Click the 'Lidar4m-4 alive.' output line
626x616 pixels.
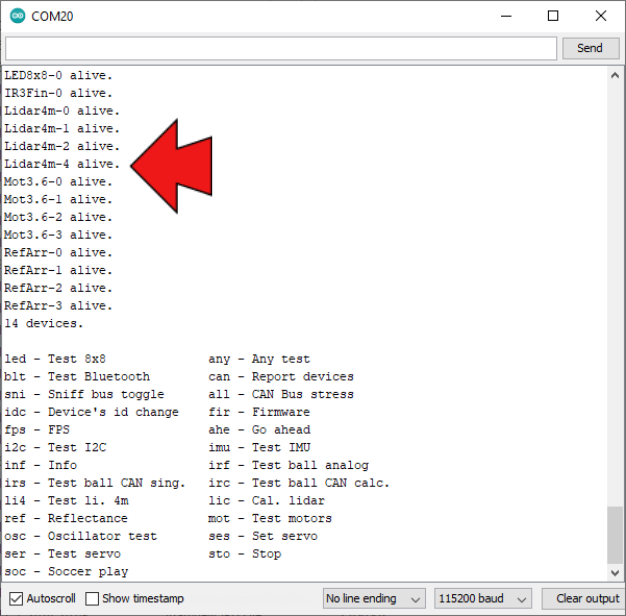click(x=62, y=164)
